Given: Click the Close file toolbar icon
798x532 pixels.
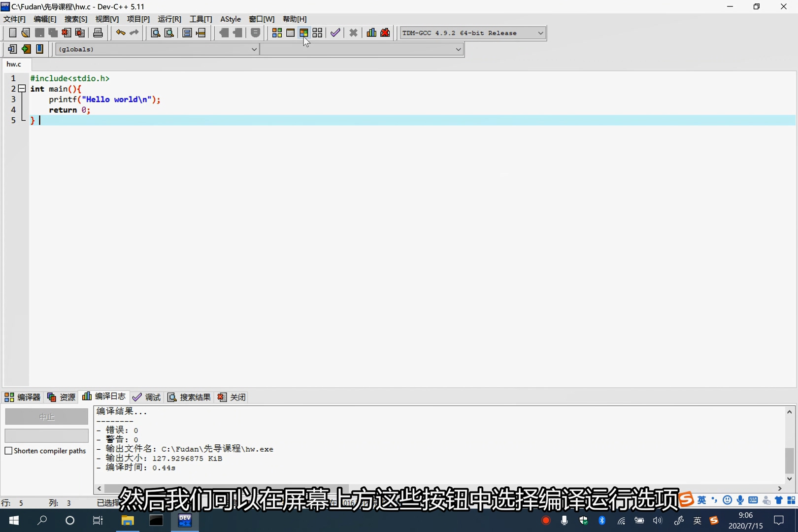Looking at the screenshot, I should [x=66, y=33].
